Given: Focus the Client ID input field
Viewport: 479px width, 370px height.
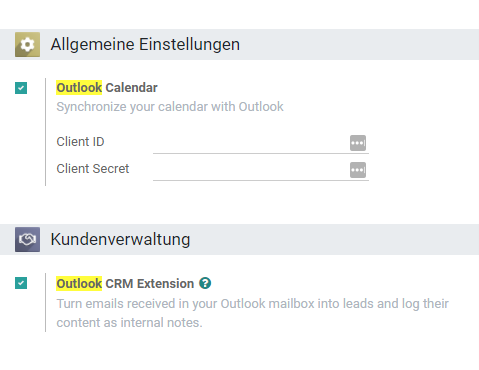Looking at the screenshot, I should [250, 143].
